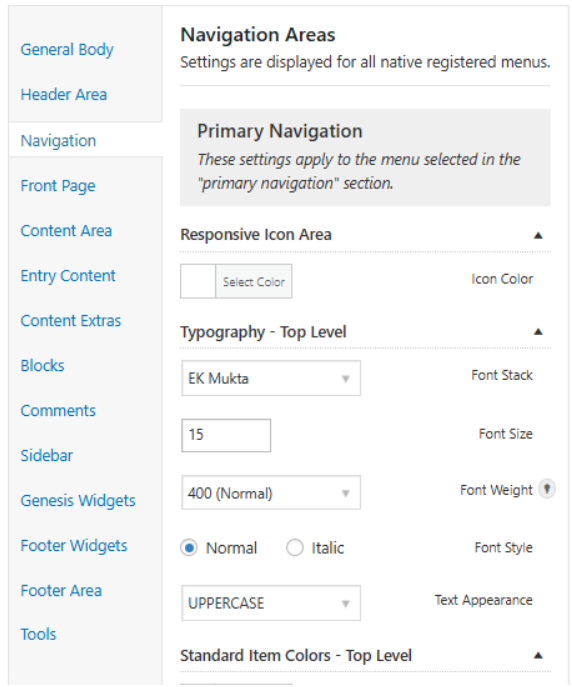Click the white icon color swatch
The width and height of the screenshot is (572, 687).
click(x=198, y=282)
